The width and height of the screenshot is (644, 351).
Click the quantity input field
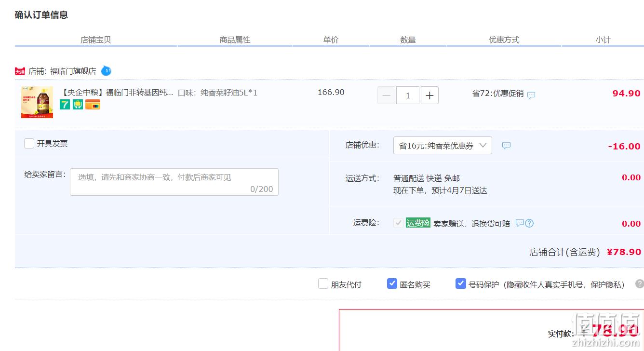tap(408, 95)
